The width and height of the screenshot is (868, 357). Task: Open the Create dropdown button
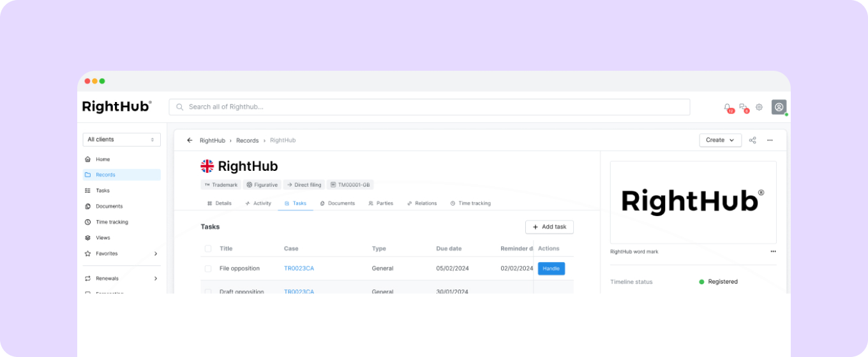tap(721, 140)
